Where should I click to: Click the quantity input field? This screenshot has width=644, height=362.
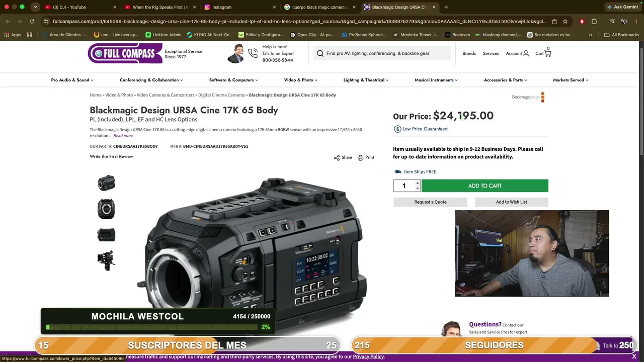pos(404,186)
